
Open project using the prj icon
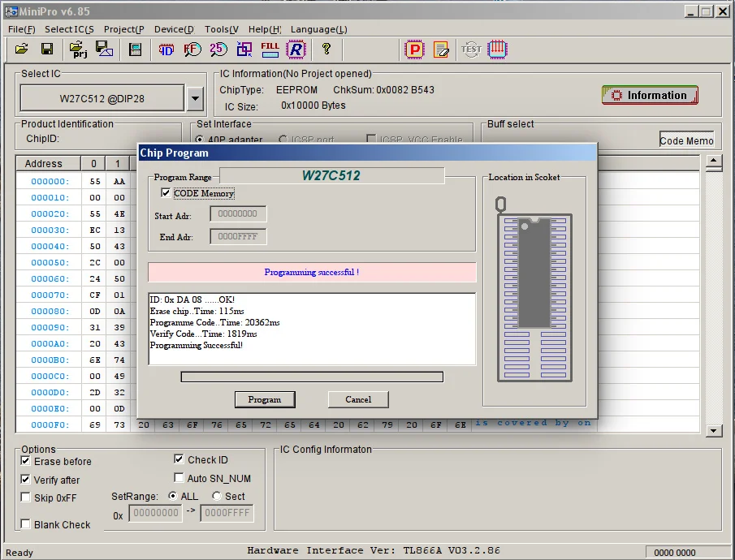78,50
